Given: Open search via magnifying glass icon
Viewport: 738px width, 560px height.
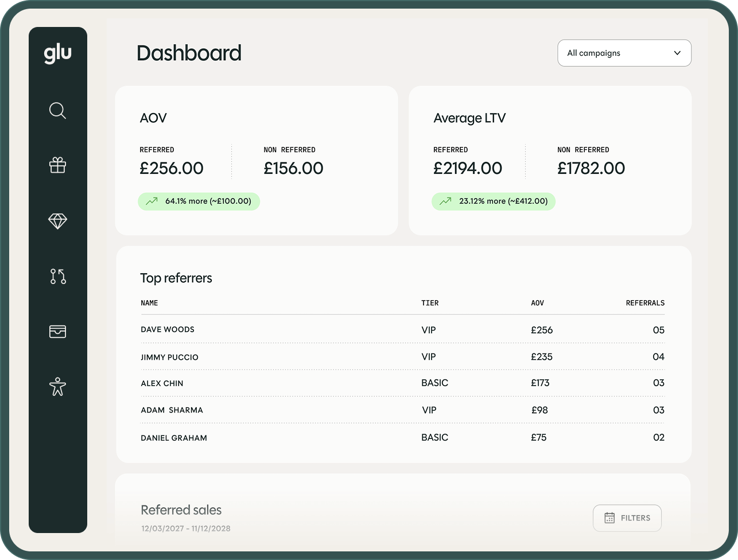Looking at the screenshot, I should 58,110.
